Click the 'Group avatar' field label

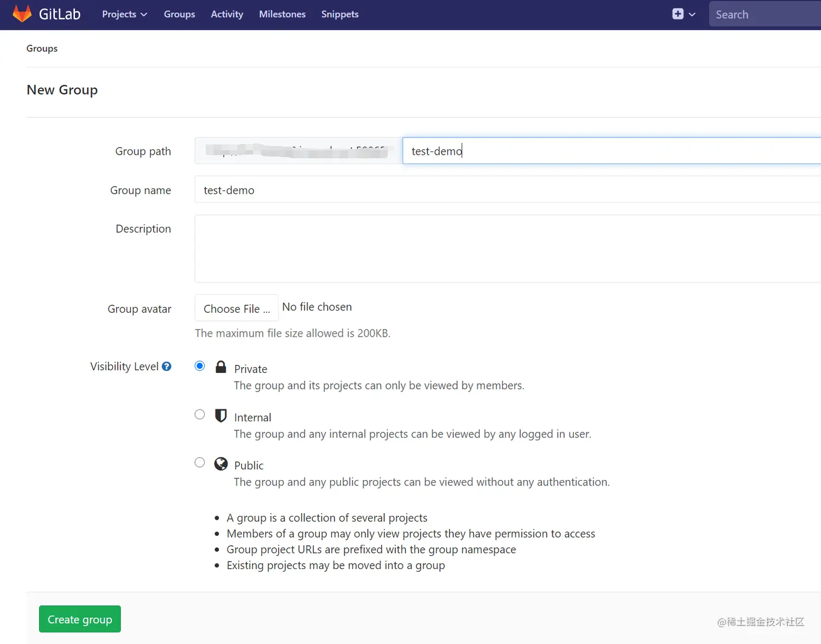coord(140,309)
